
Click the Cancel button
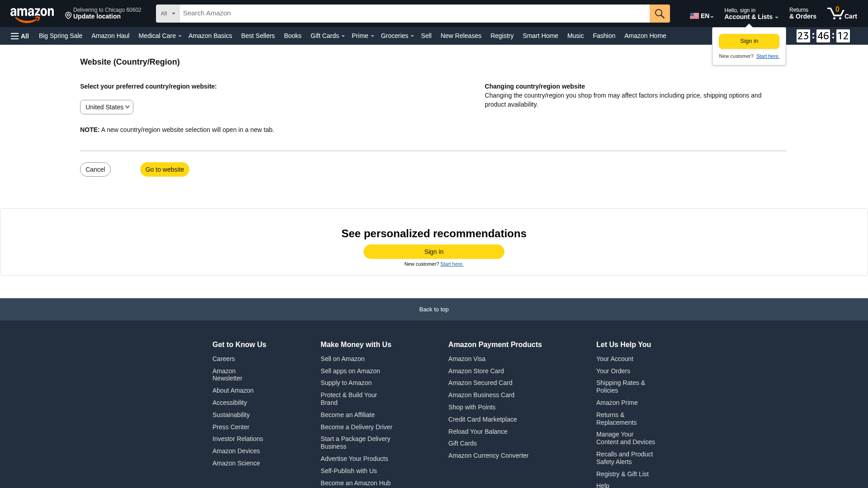95,169
